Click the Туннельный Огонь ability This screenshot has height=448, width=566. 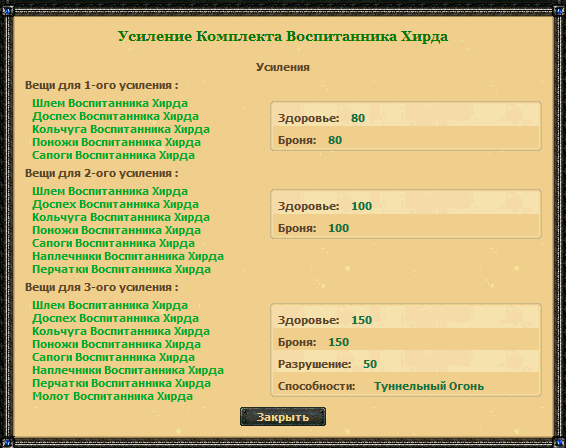tap(429, 386)
